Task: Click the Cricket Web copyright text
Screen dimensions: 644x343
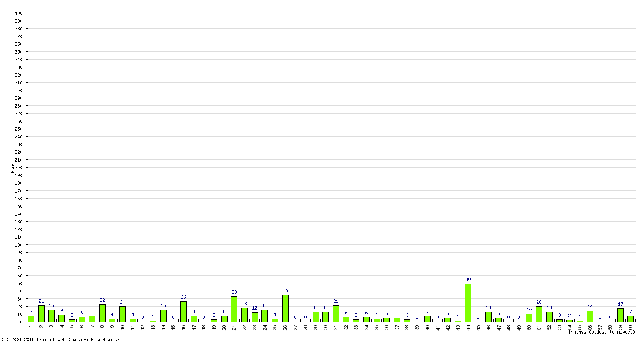Action: [60, 340]
